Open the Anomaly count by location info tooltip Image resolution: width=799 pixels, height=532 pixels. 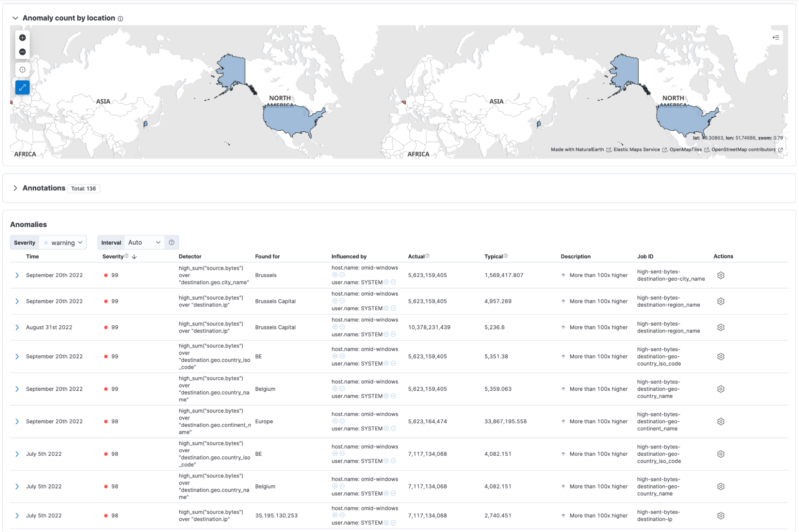pos(121,18)
